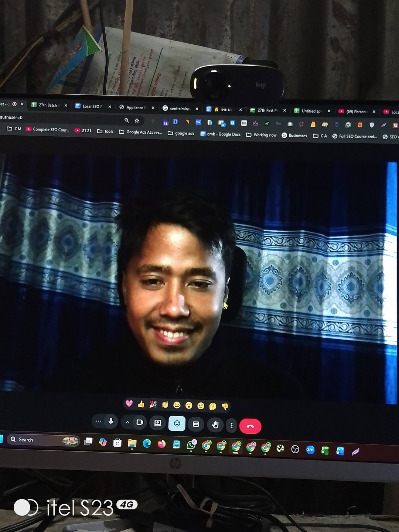Send the thumbs down reaction
This screenshot has width=399, height=532.
[225, 407]
